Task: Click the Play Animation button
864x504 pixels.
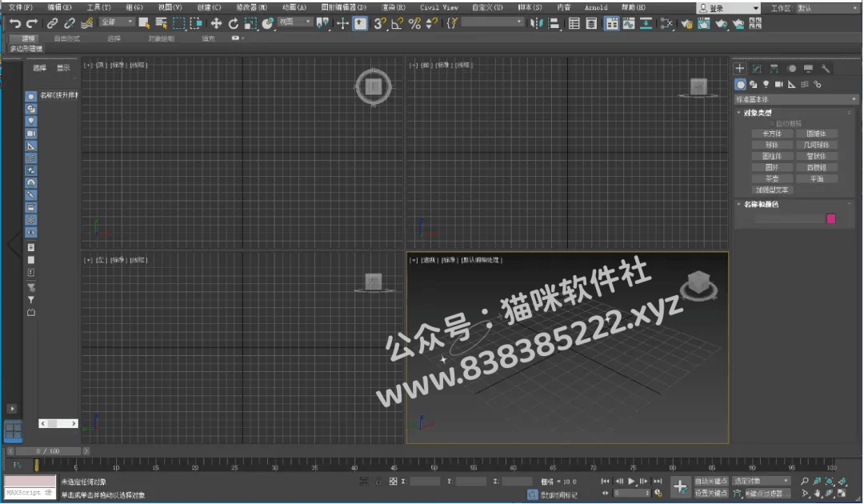Action: 631,482
